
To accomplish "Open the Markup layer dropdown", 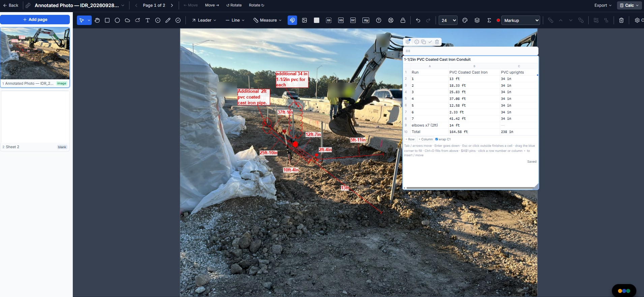I will 521,20.
